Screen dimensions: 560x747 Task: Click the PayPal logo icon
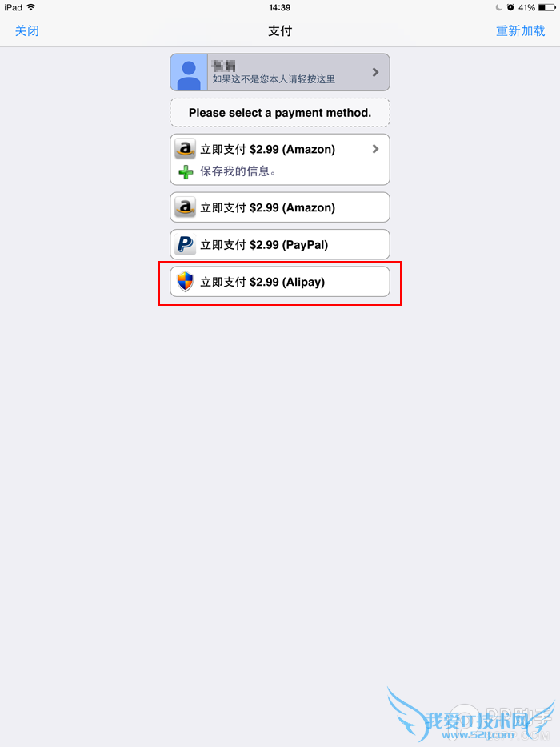[186, 244]
